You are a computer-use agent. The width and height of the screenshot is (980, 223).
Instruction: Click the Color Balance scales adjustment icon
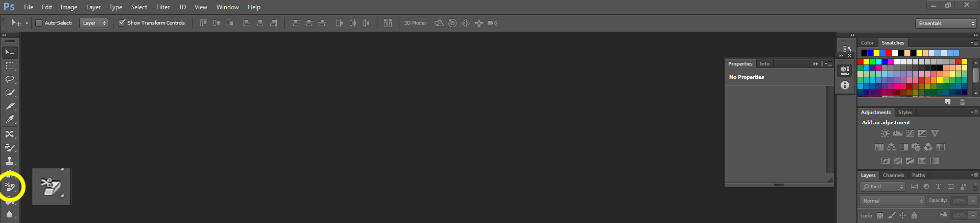pyautogui.click(x=891, y=147)
